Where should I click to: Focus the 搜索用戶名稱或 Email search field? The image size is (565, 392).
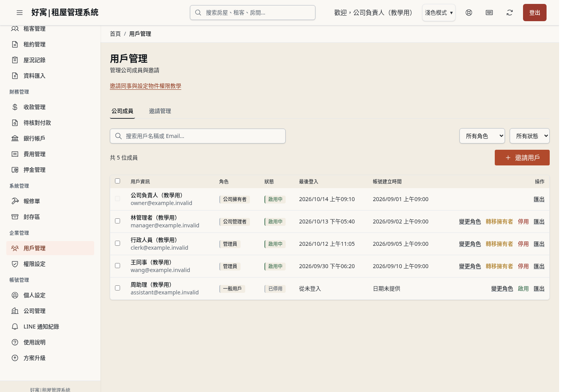coord(198,136)
